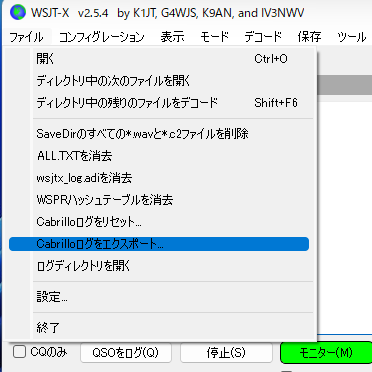Open the デコード menu
The height and width of the screenshot is (372, 372).
(263, 37)
